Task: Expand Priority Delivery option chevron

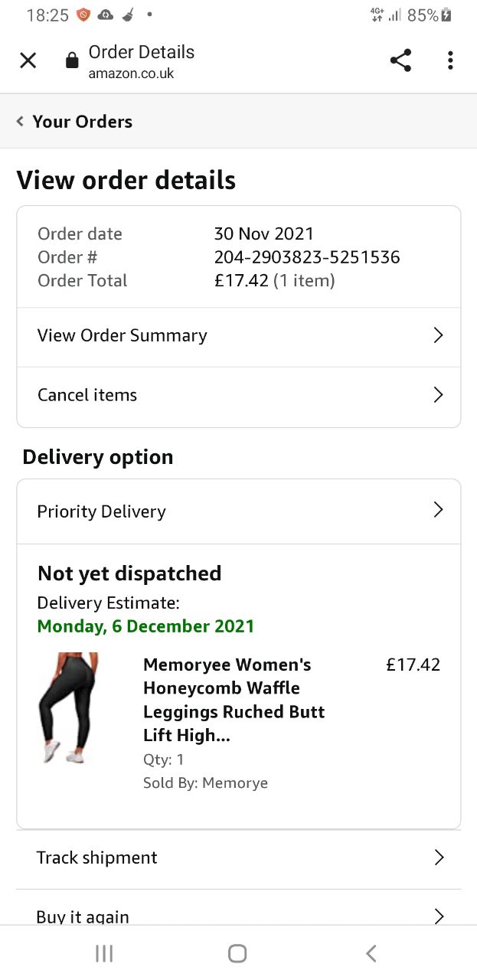Action: pos(438,511)
